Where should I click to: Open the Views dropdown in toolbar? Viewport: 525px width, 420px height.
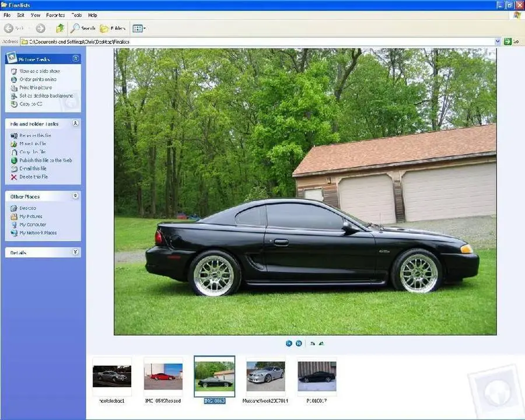[x=139, y=29]
